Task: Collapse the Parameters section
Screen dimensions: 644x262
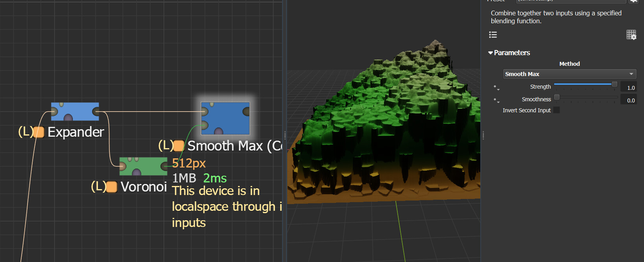Action: [491, 53]
